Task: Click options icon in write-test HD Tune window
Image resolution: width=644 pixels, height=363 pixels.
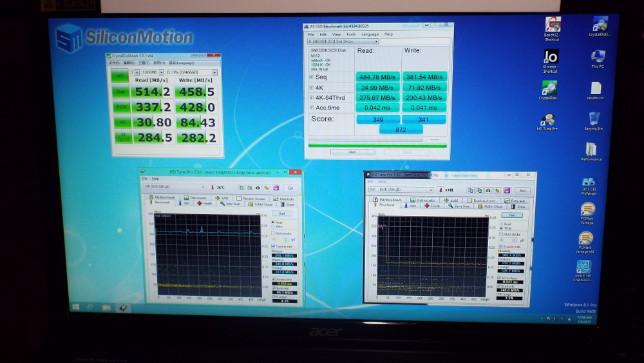Action: [497, 190]
